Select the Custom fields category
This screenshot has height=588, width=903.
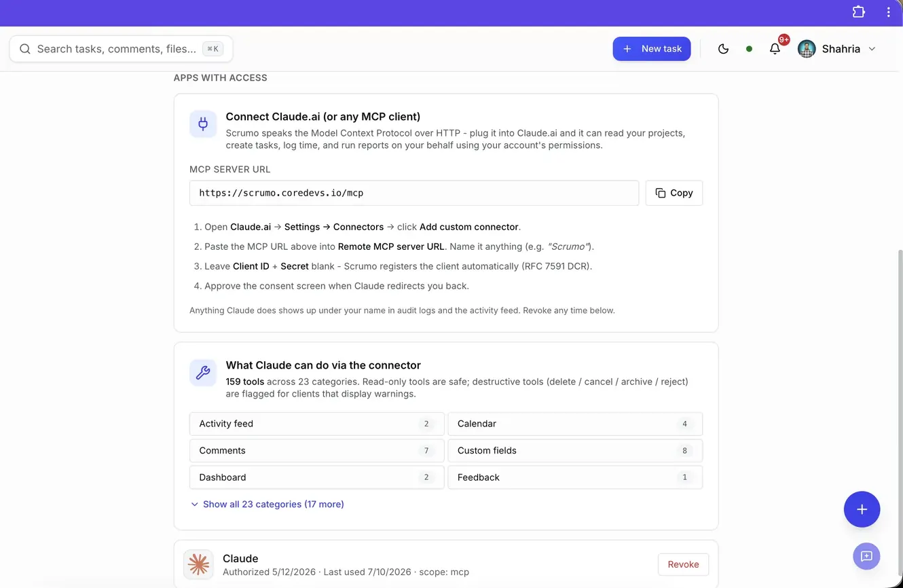tap(575, 450)
